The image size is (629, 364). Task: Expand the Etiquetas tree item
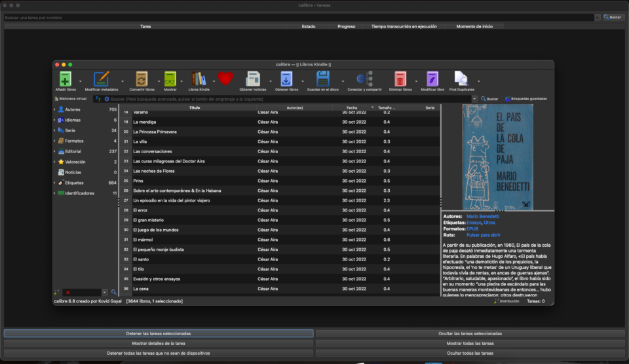click(x=55, y=183)
